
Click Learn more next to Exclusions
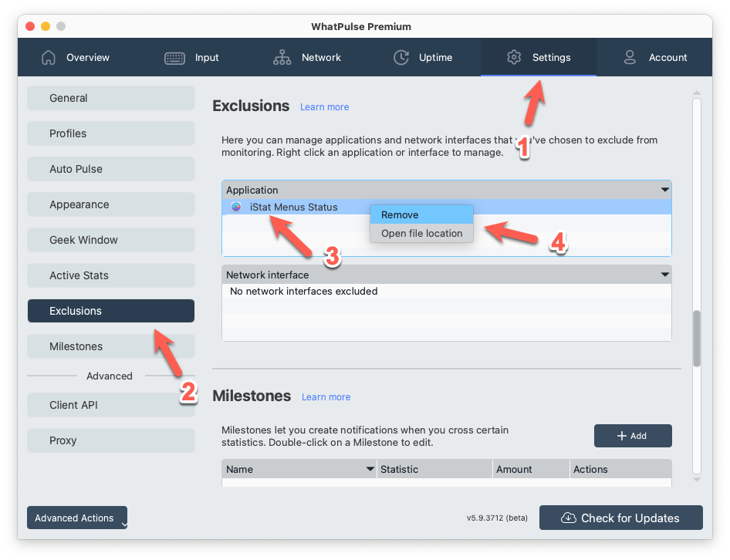point(325,107)
